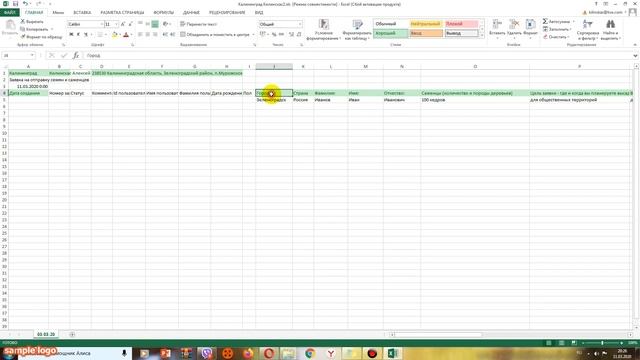Image resolution: width=640 pixels, height=360 pixels.
Task: Decrease decimal places
Action: tap(299, 35)
